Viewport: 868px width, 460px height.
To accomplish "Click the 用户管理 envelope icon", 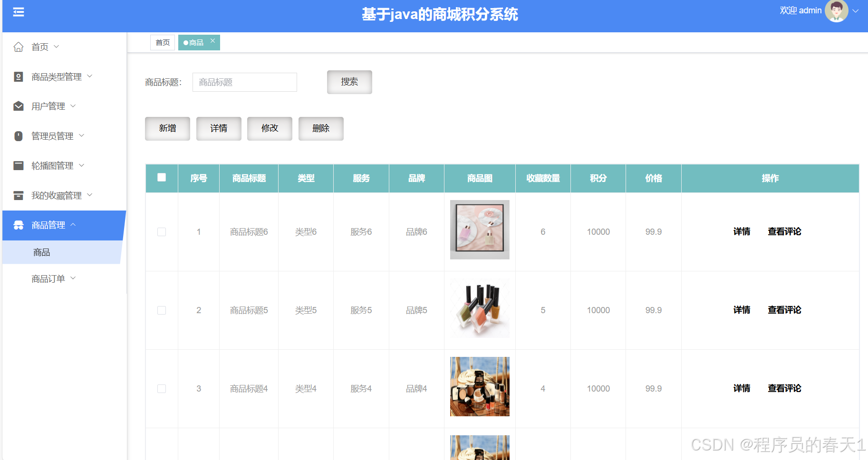I will (19, 106).
